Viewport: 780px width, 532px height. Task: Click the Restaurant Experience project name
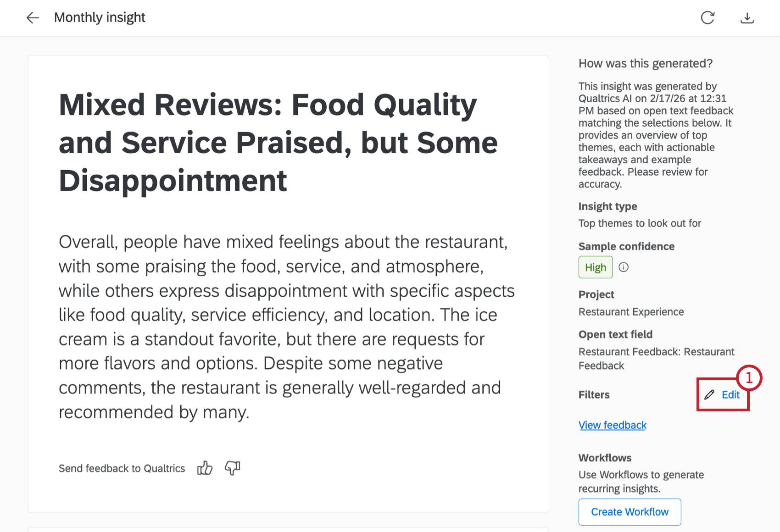pyautogui.click(x=631, y=312)
